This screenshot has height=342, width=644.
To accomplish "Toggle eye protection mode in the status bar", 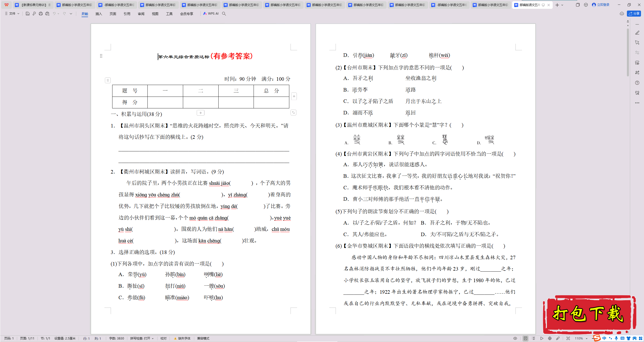I will [x=515, y=338].
